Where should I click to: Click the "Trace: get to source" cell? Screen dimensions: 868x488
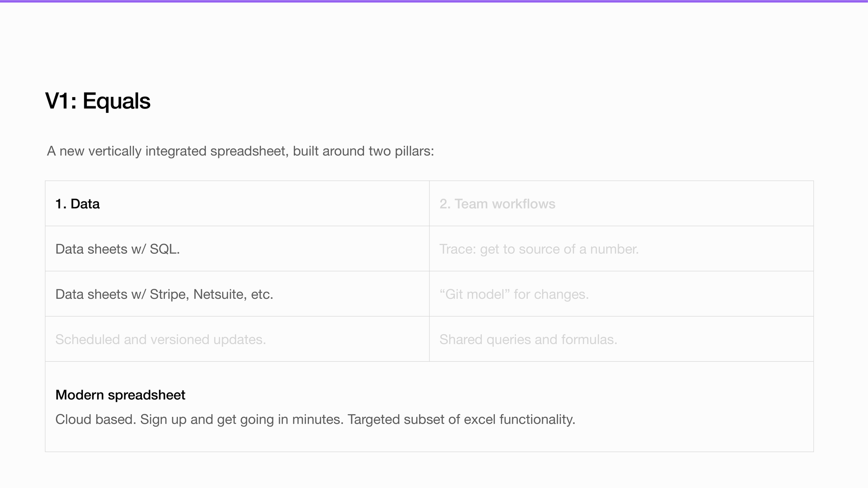coord(539,249)
